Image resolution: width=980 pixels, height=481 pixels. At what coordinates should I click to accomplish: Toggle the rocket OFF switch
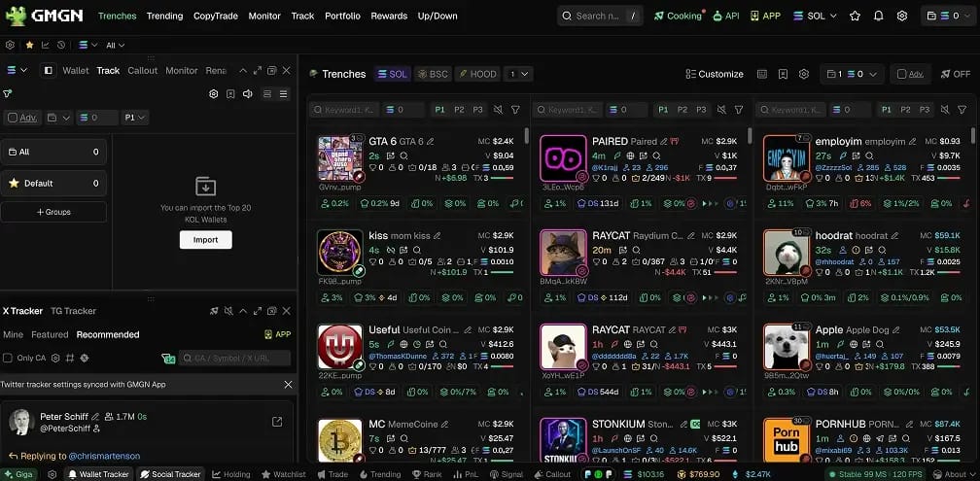tap(955, 74)
